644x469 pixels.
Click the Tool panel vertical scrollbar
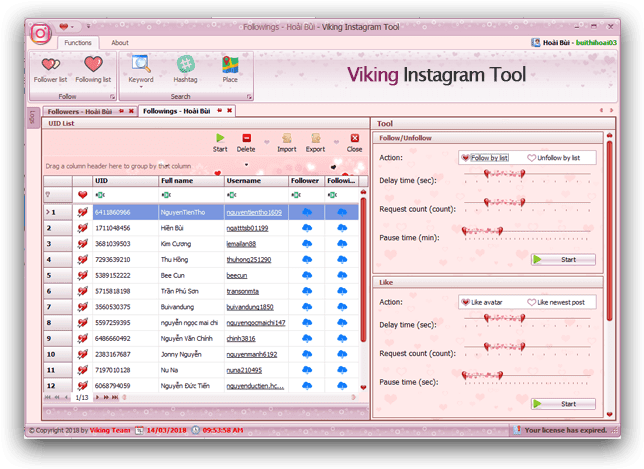(610, 230)
